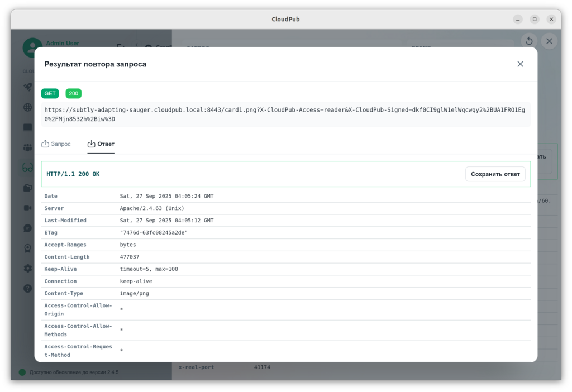Click the ETag header value
Viewport: 572px width, 392px height.
154,233
